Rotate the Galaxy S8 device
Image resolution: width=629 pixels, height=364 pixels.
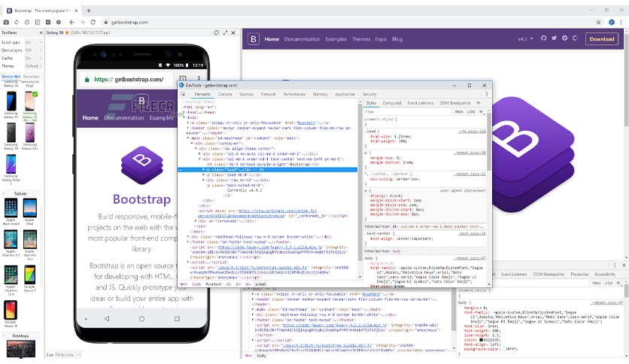click(217, 33)
